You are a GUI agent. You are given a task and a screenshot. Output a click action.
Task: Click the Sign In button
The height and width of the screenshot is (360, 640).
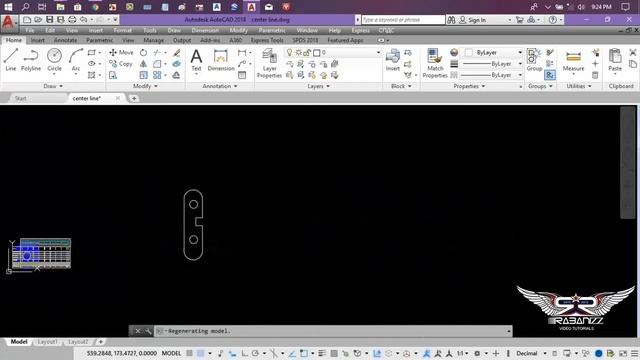coord(473,20)
